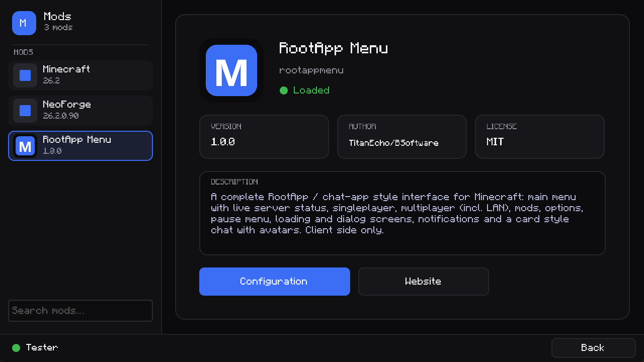Screen dimensions: 644x362
Task: Open the mod Website
Action: pos(424,282)
